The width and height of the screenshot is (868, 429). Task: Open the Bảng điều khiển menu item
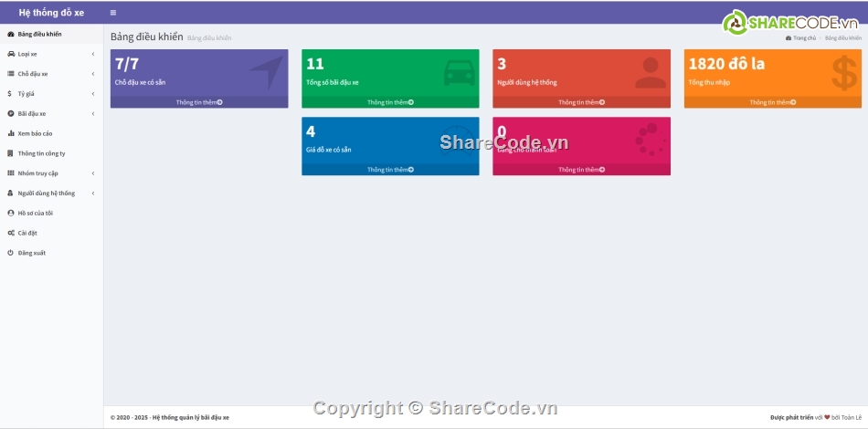(x=51, y=35)
